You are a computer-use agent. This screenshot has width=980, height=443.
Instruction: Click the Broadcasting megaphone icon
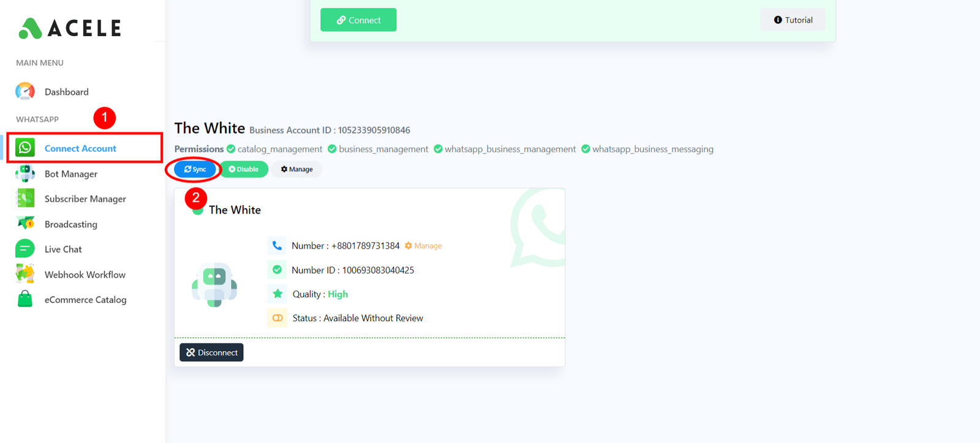25,224
